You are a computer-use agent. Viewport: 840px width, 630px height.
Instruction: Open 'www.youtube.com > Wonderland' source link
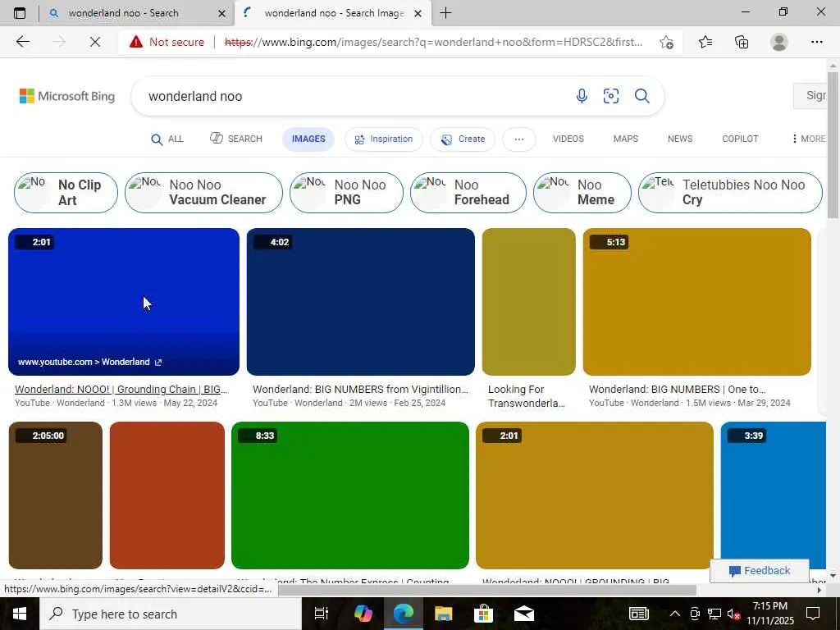(89, 362)
